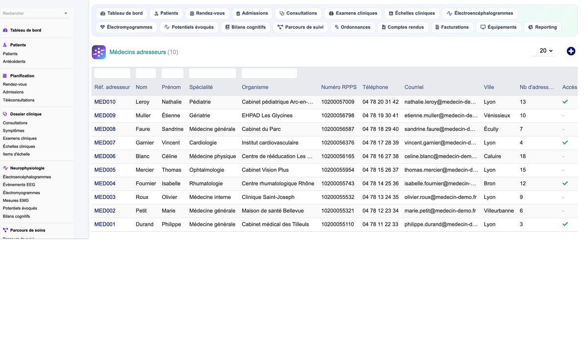Open the Rechercher dropdown in sidebar
The width and height of the screenshot is (588, 364).
pos(35,13)
